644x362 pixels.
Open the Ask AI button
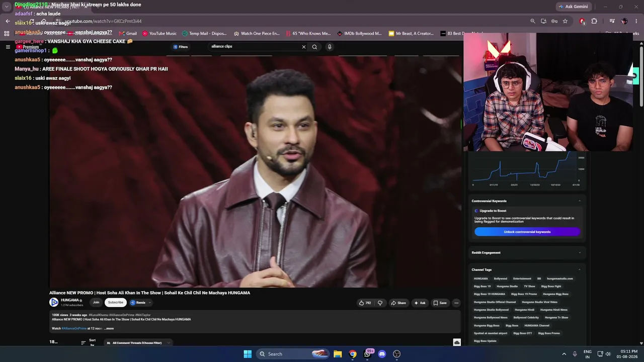[420, 303]
